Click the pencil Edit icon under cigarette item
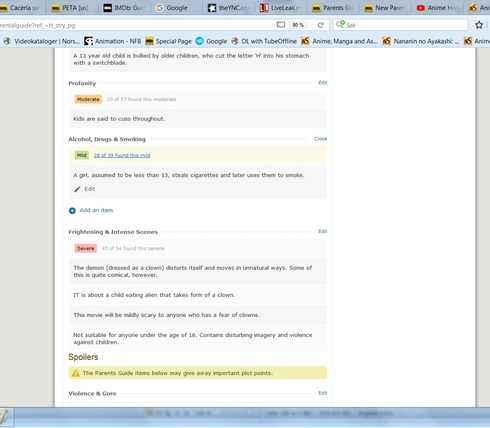This screenshot has width=490, height=428. point(77,189)
